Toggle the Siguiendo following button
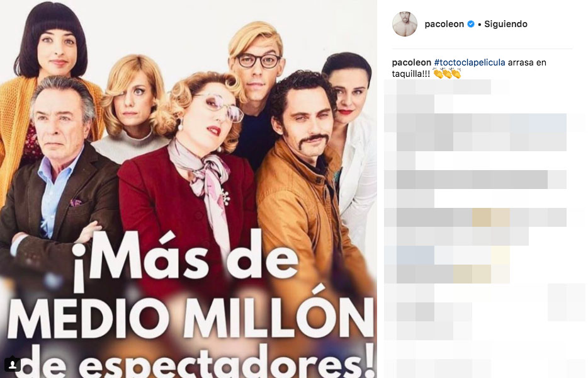588x378 pixels. (x=506, y=24)
